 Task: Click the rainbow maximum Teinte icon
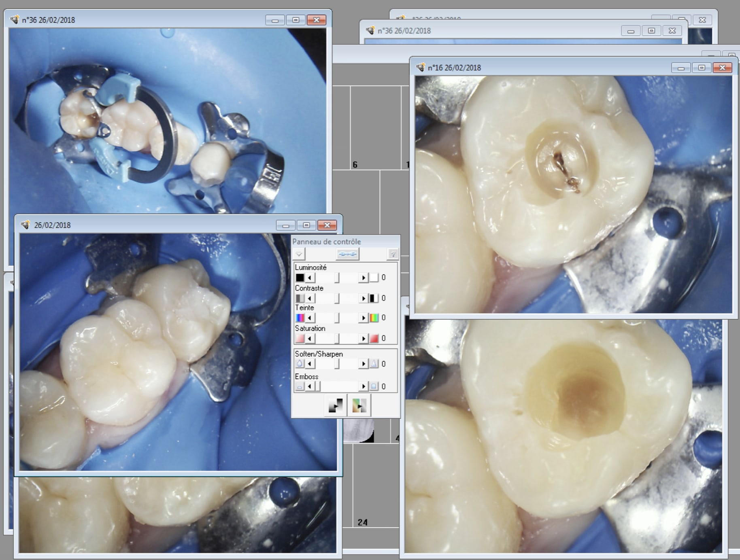(374, 318)
